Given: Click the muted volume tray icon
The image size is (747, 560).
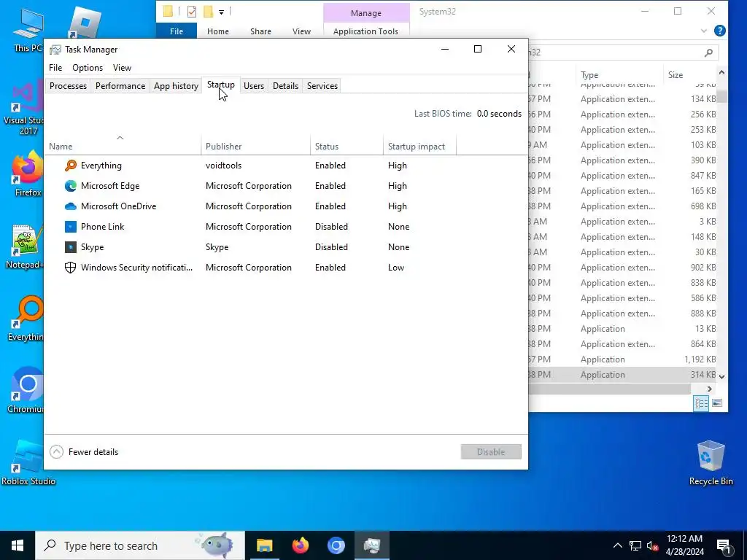Looking at the screenshot, I should point(653,545).
